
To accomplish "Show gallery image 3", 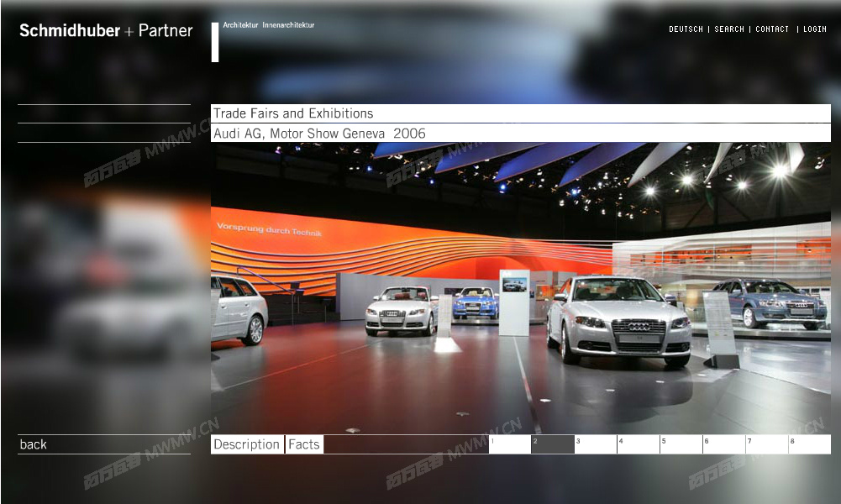I will click(x=596, y=444).
